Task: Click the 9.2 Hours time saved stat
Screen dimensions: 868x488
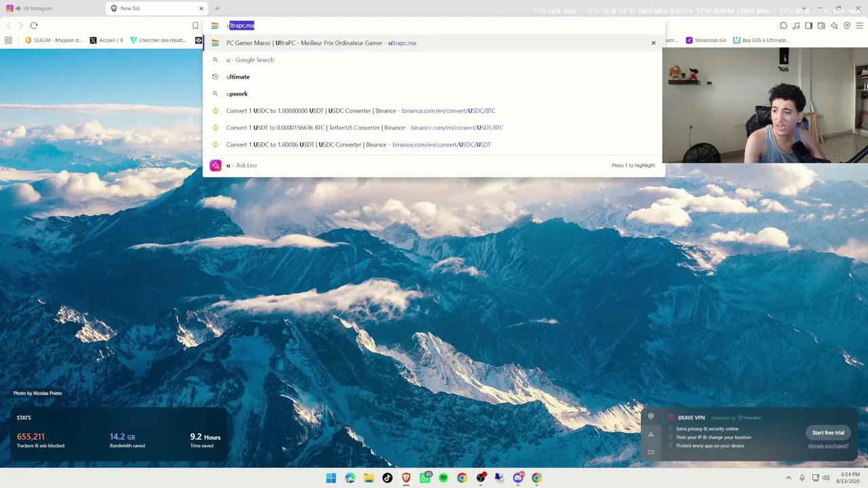Action: point(205,441)
